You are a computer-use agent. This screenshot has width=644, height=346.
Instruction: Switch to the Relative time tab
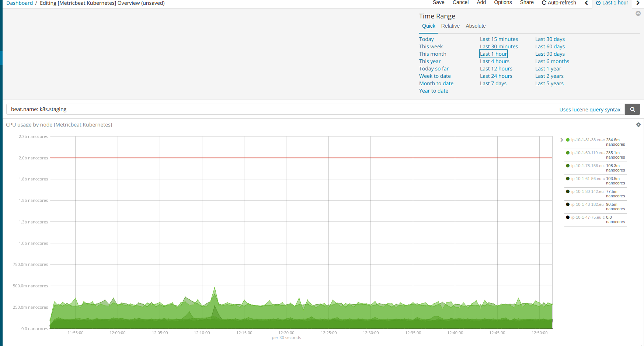[450, 26]
